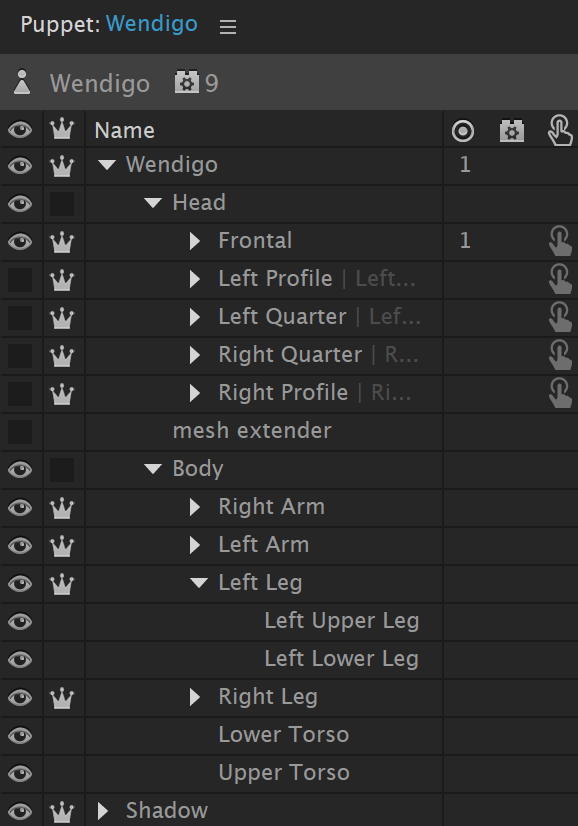Click the puppet figure icon beside Wendigo
Screen dimensions: 578x826
click(x=22, y=82)
